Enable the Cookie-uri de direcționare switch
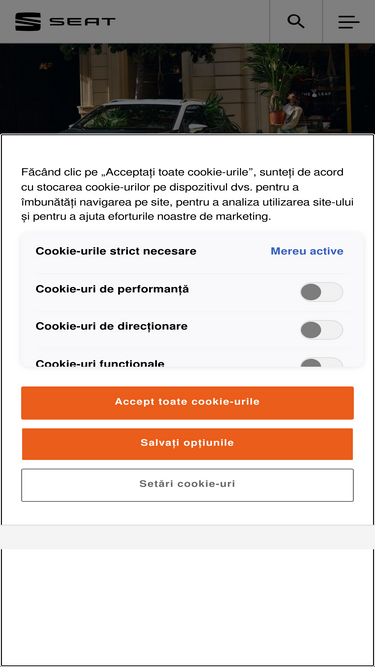 pyautogui.click(x=321, y=330)
